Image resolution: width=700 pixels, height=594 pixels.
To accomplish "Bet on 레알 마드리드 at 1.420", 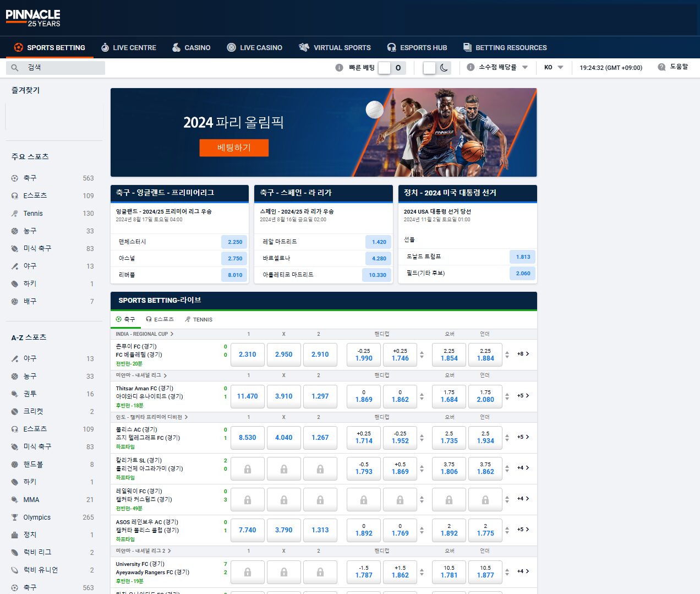I will (x=378, y=242).
